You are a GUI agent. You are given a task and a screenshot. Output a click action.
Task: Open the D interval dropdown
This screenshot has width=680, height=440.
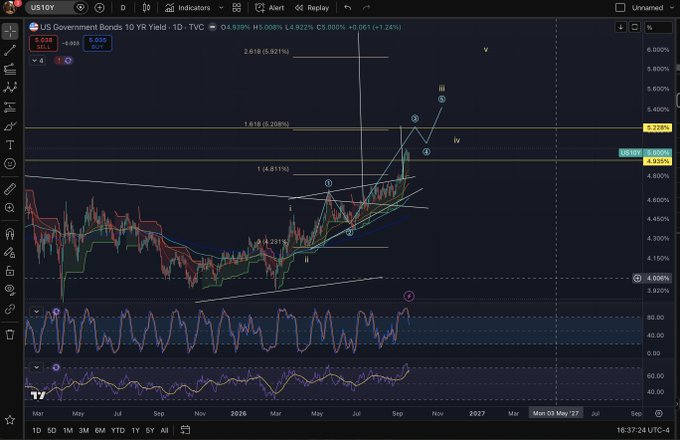[123, 8]
